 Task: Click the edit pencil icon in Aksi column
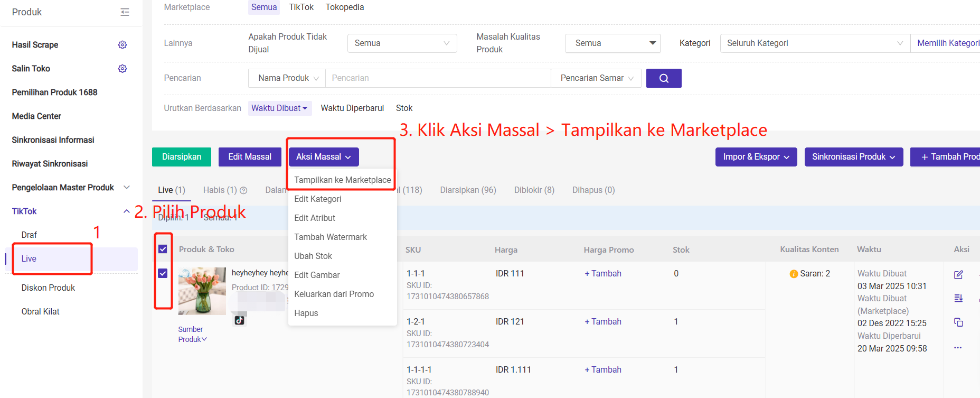(x=958, y=275)
